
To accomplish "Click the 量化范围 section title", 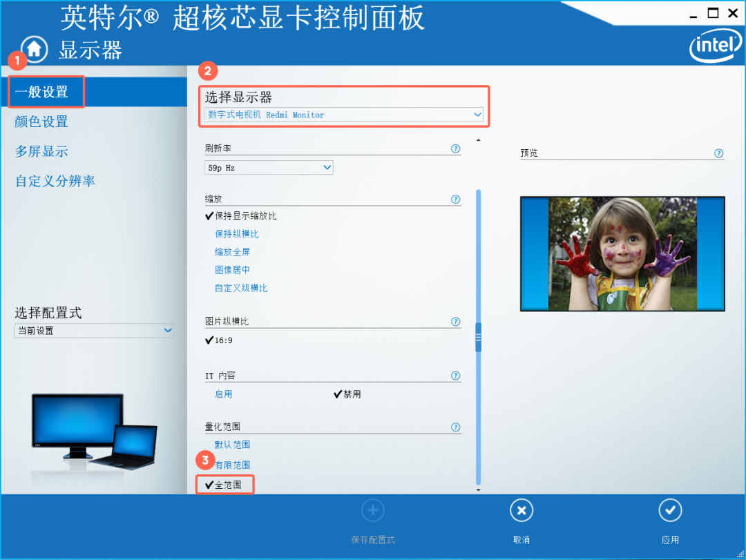I will point(222,427).
